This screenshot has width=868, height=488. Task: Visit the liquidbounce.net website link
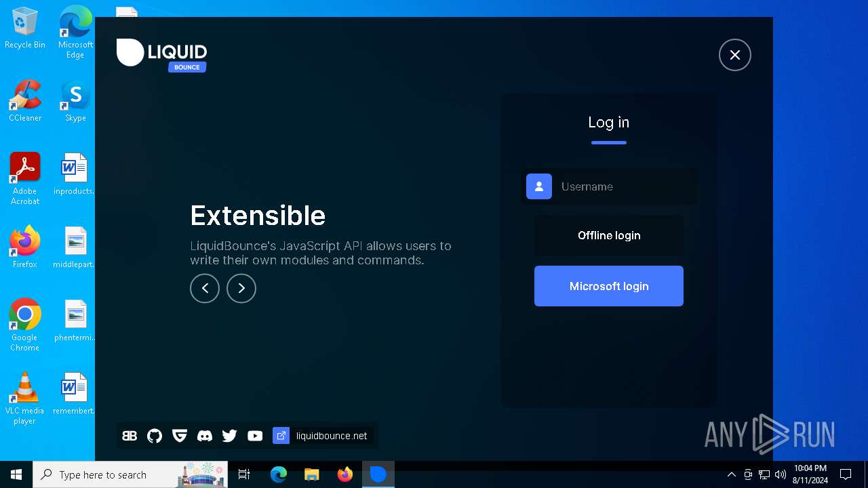pos(332,436)
